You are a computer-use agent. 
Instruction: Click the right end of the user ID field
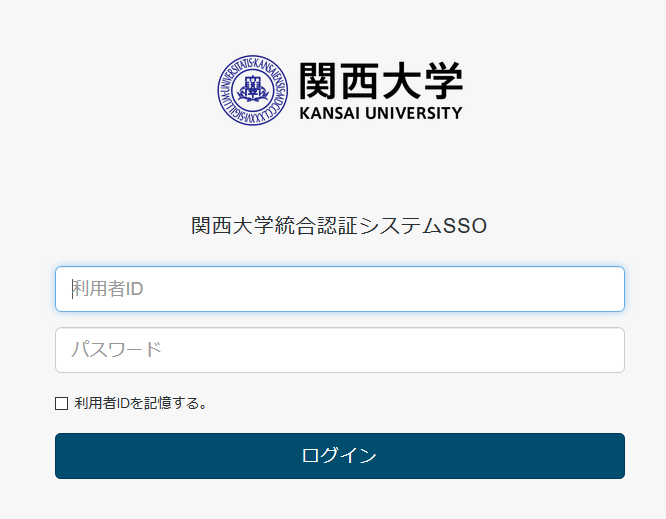click(x=605, y=289)
